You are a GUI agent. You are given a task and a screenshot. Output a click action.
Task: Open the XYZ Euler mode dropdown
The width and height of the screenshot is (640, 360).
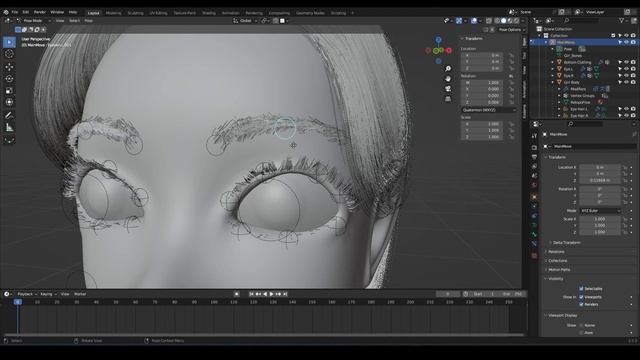(600, 211)
